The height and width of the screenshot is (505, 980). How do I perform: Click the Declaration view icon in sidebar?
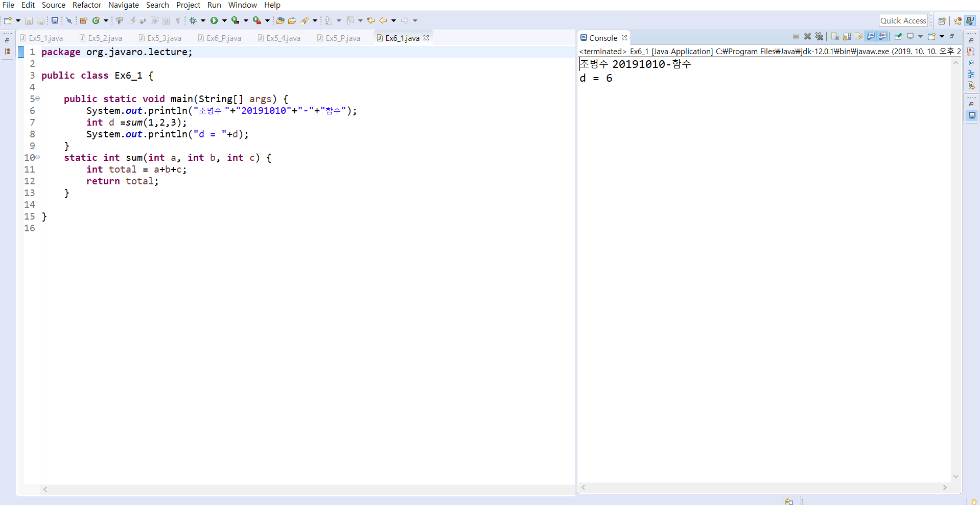coord(971,85)
